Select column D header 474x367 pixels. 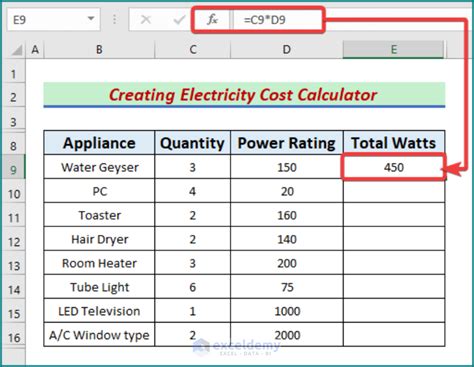(x=287, y=50)
